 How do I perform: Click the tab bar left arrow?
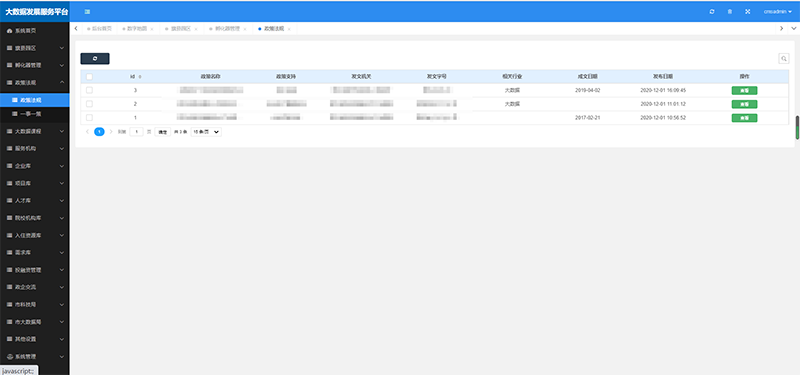pyautogui.click(x=76, y=29)
